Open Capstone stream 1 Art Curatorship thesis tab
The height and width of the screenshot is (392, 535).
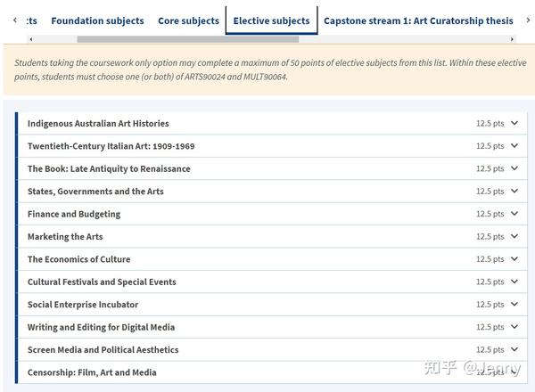(x=418, y=20)
